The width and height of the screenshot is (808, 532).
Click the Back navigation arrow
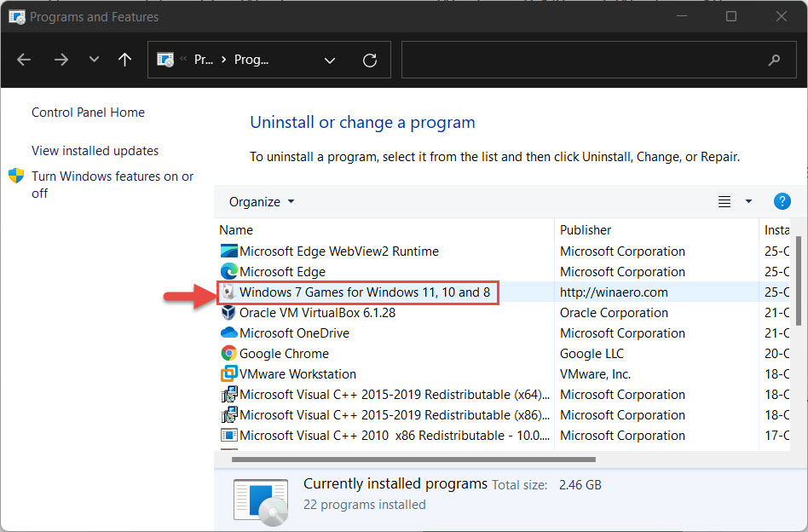(x=24, y=60)
